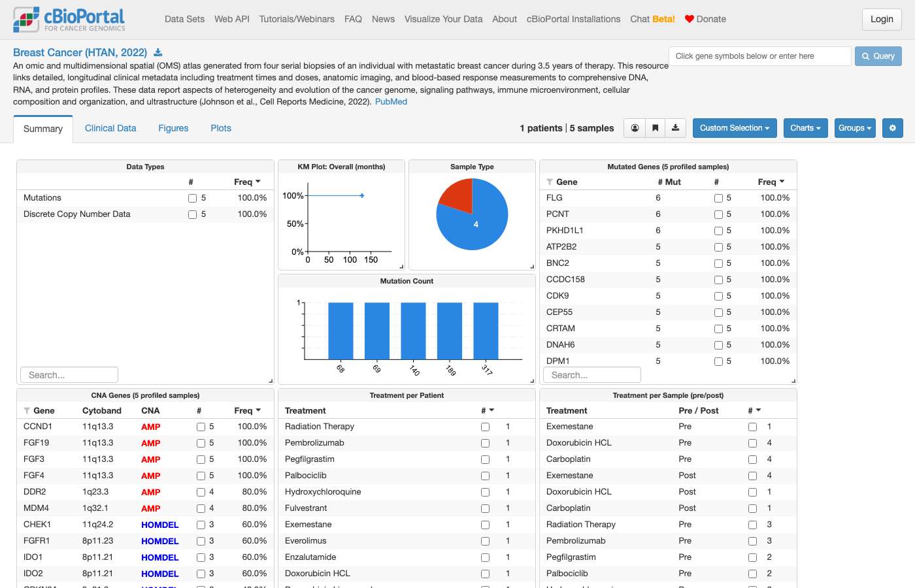Screen dimensions: 915x588
Task: Click the filter icon in CNA Genes table
Action: (27, 411)
